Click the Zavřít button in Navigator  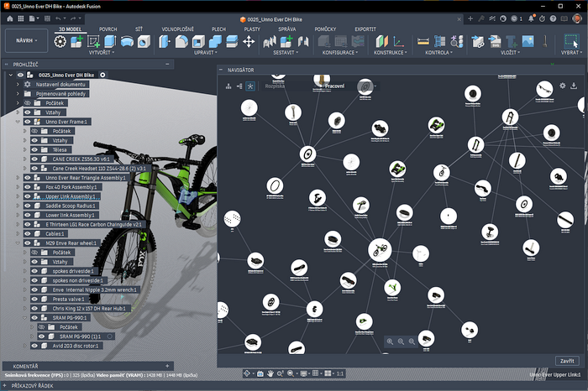pos(567,361)
